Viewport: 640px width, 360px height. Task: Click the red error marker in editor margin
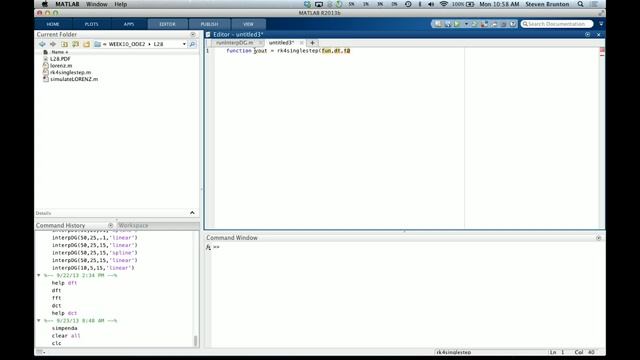point(602,49)
